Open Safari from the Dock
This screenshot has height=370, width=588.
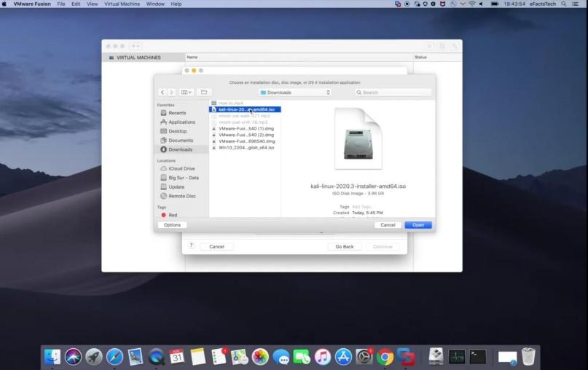[x=114, y=356]
